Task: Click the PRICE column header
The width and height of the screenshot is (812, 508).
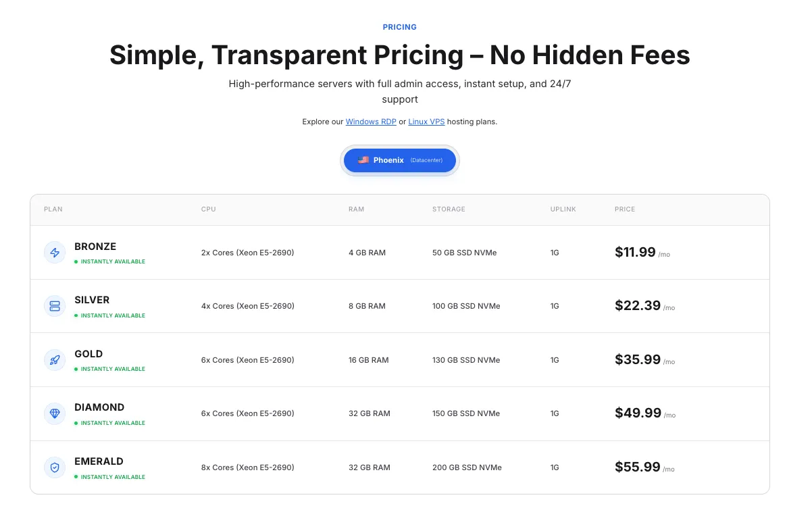Action: (x=625, y=209)
